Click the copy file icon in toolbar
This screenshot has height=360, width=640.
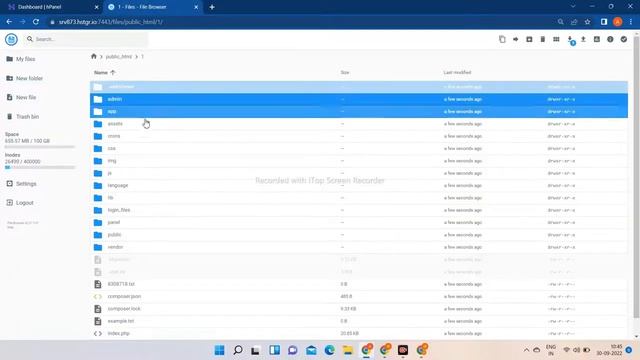[x=502, y=39]
